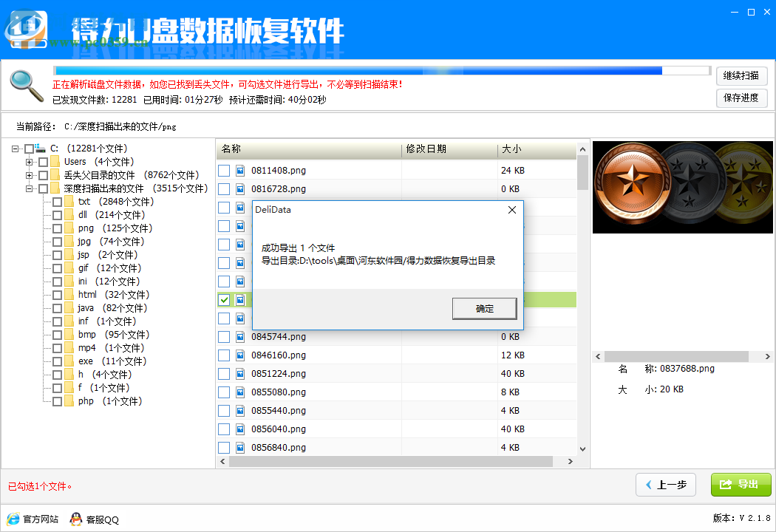776x532 pixels.
Task: Check the checkbox for 0811408.png
Action: point(224,170)
